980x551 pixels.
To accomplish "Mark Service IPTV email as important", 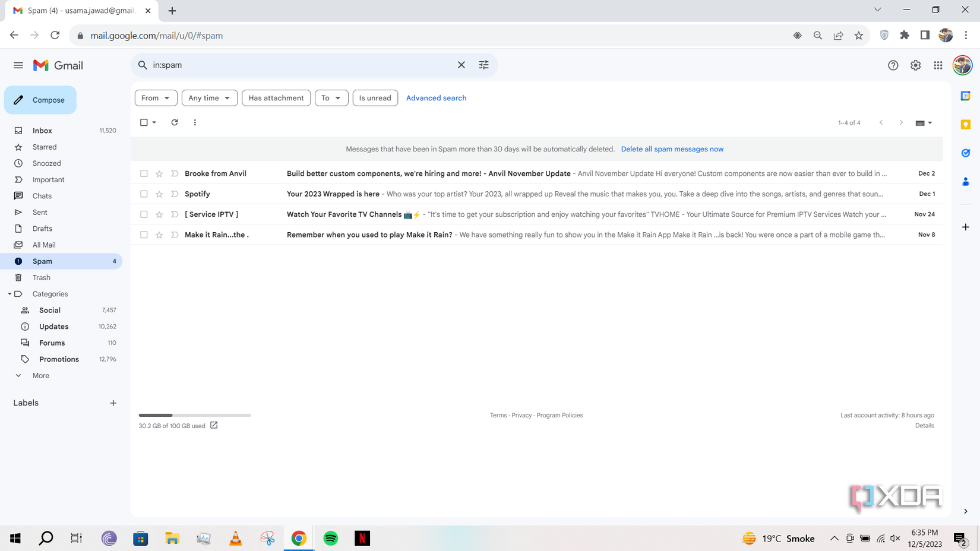I will pyautogui.click(x=175, y=214).
